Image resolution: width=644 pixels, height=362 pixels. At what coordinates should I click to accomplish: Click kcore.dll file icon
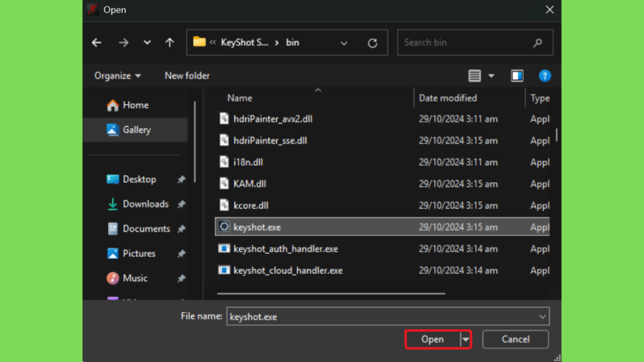click(224, 206)
